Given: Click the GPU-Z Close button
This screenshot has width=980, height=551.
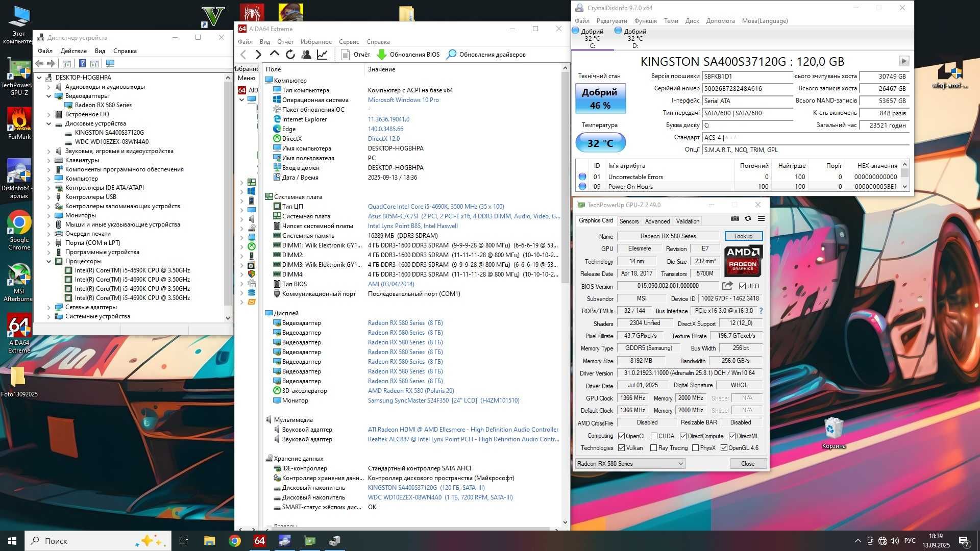Looking at the screenshot, I should (x=748, y=464).
